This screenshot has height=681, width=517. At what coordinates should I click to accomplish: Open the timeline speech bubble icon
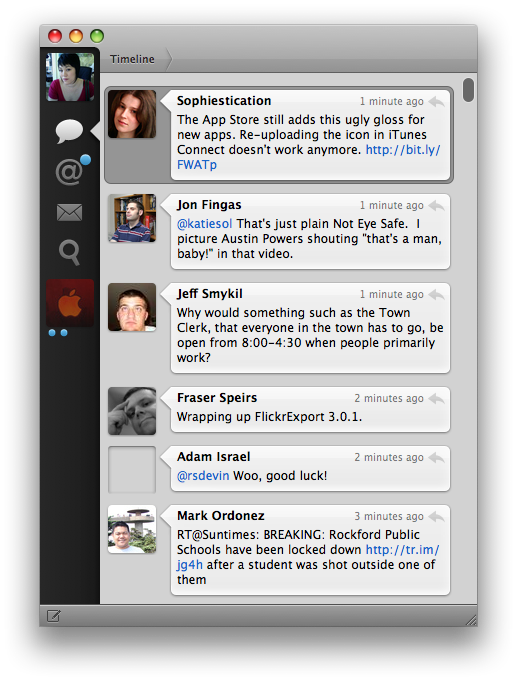pos(70,131)
